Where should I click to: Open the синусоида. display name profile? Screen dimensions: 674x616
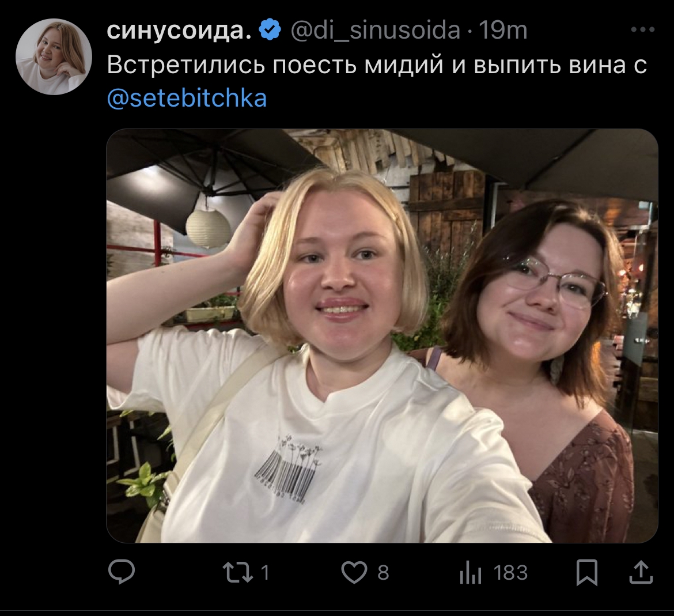point(179,30)
